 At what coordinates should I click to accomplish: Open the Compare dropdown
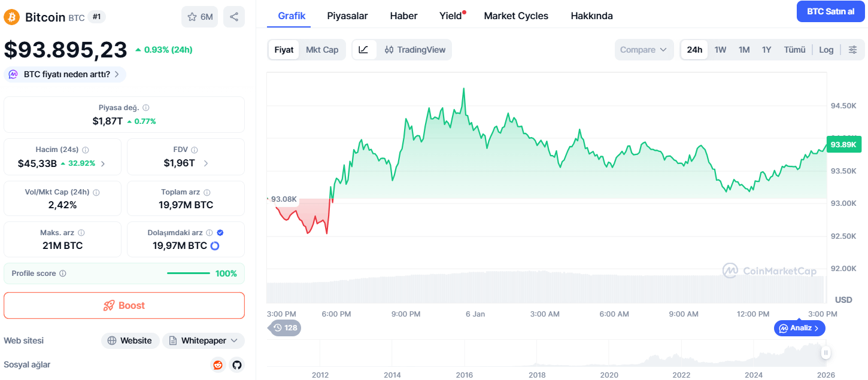tap(644, 50)
